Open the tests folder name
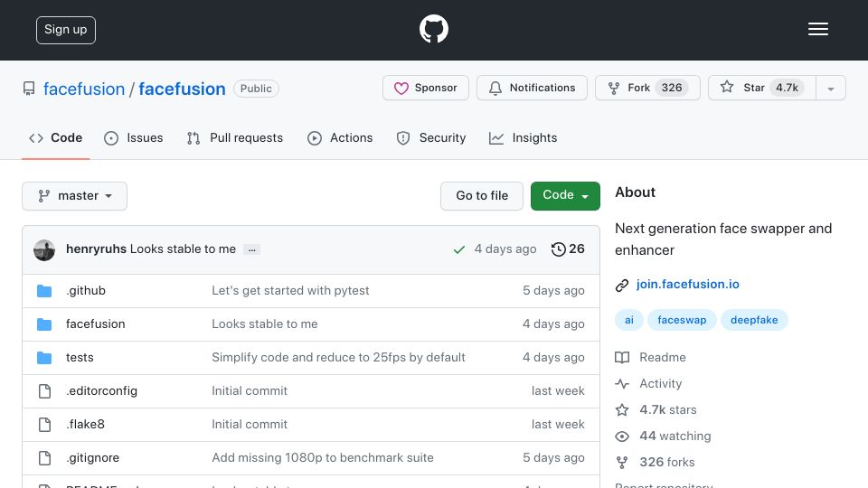The width and height of the screenshot is (868, 488). pyautogui.click(x=80, y=358)
